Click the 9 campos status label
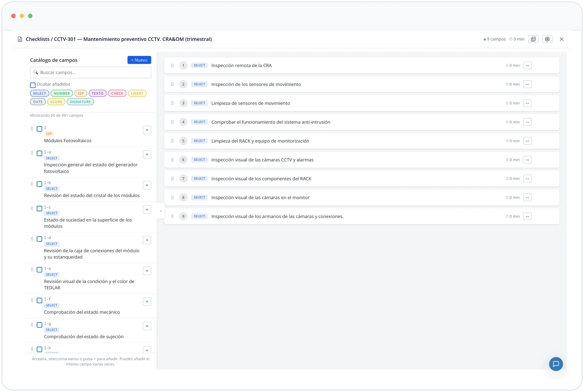 (495, 39)
